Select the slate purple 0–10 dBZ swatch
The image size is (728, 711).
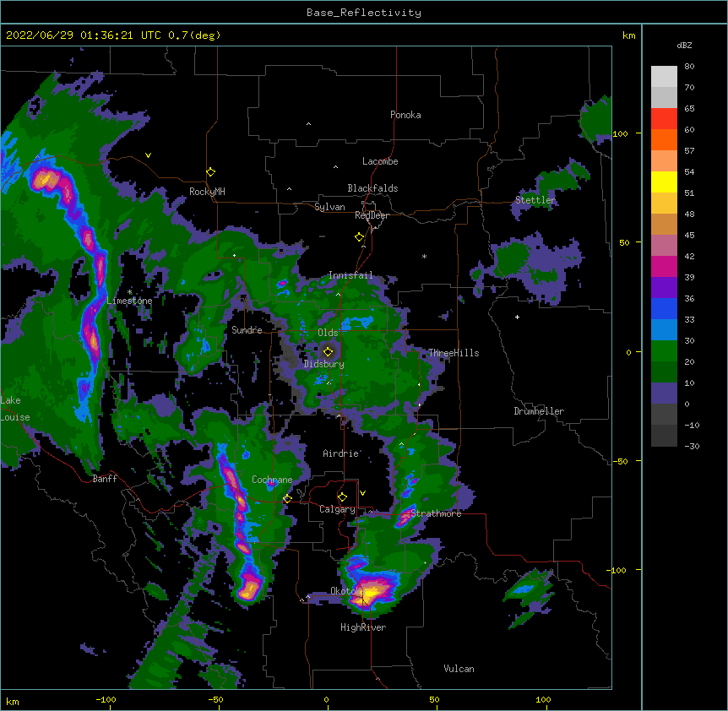[x=664, y=393]
